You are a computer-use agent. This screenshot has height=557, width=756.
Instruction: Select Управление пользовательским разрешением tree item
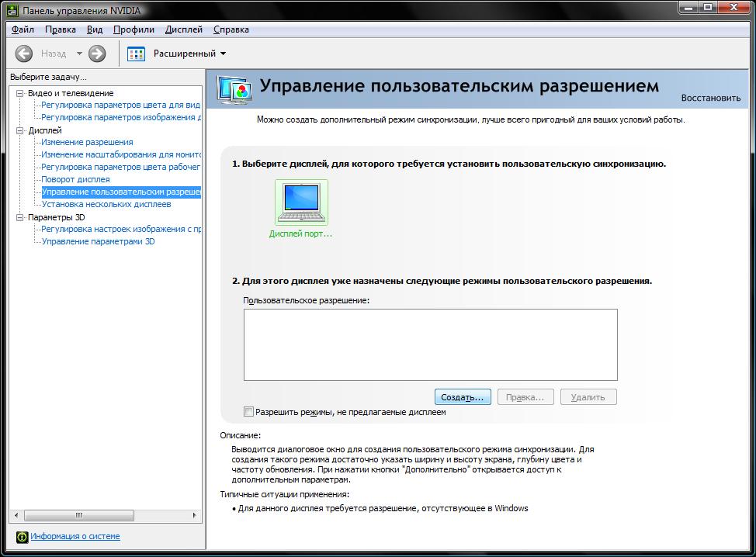click(121, 192)
